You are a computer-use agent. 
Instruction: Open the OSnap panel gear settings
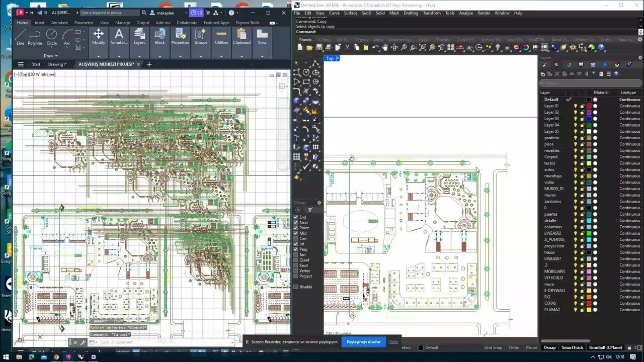(319, 203)
